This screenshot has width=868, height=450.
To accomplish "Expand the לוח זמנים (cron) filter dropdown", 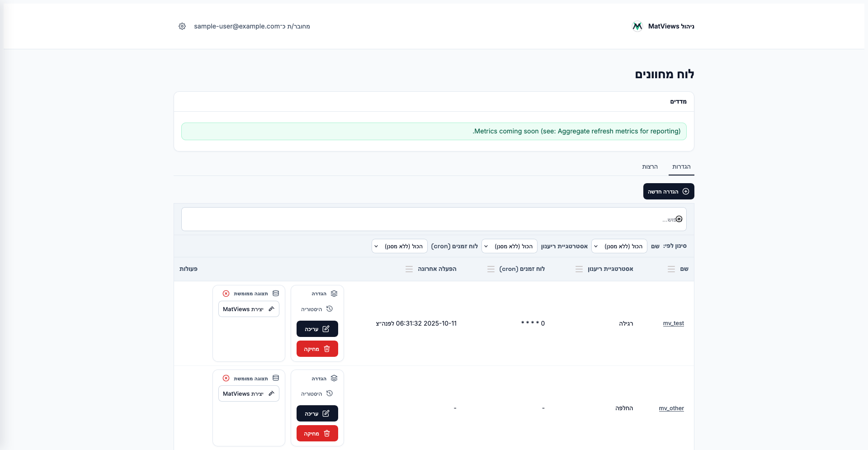I will click(399, 246).
